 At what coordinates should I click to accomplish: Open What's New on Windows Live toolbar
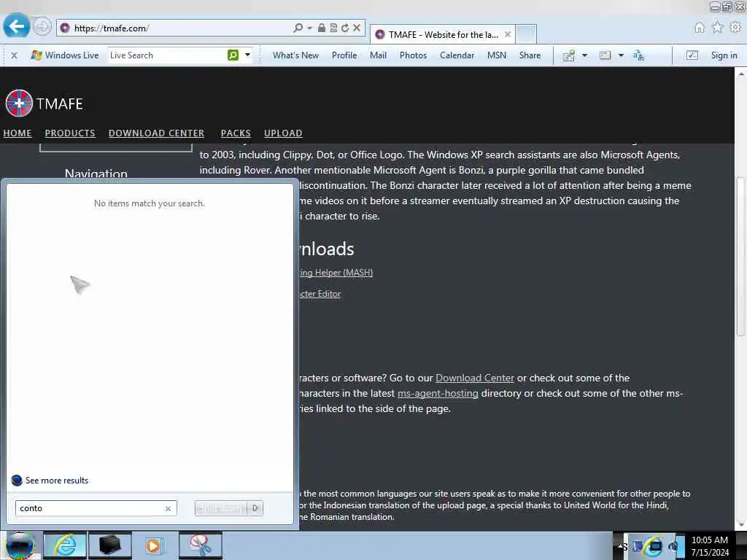coord(296,55)
